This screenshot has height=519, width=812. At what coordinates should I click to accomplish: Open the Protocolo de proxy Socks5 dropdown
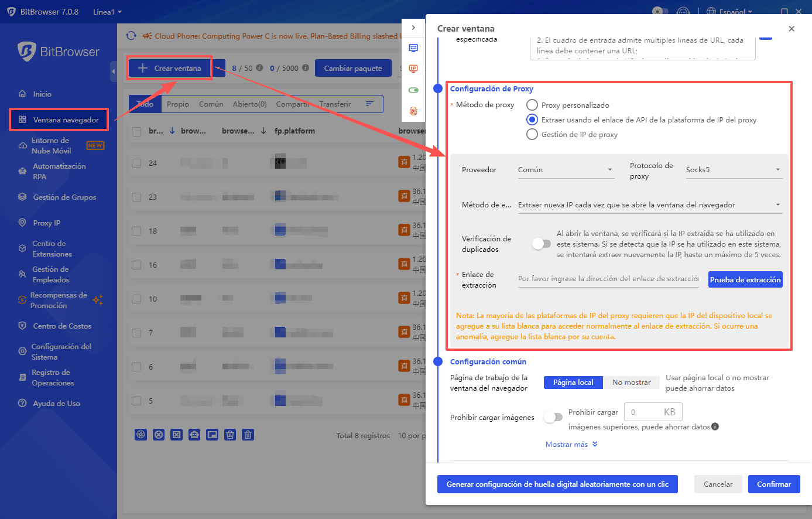[x=734, y=168]
